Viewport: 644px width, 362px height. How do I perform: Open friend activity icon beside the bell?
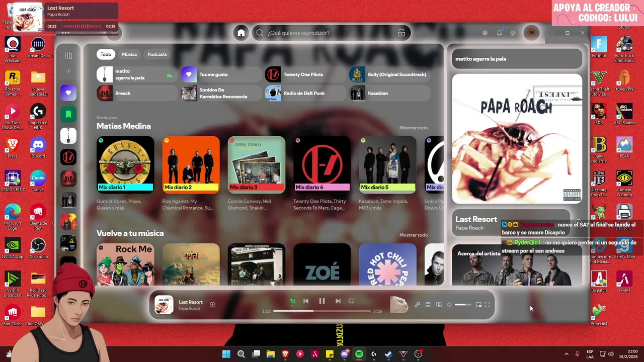513,33
